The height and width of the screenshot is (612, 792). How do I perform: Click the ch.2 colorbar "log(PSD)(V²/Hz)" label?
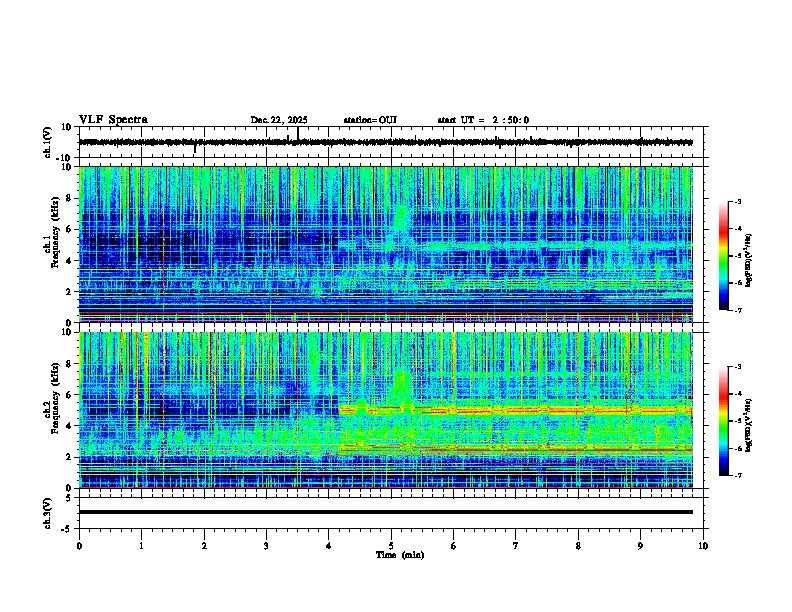pyautogui.click(x=749, y=425)
